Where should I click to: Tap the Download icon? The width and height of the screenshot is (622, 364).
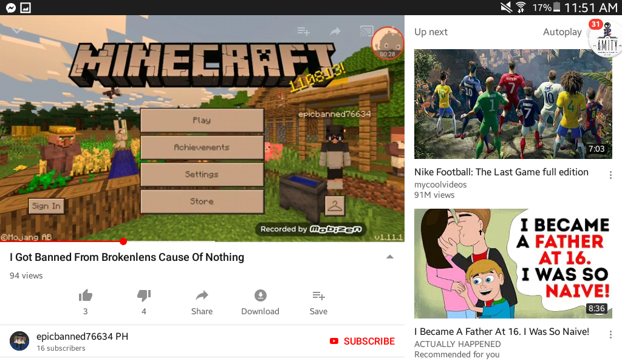pos(260,295)
